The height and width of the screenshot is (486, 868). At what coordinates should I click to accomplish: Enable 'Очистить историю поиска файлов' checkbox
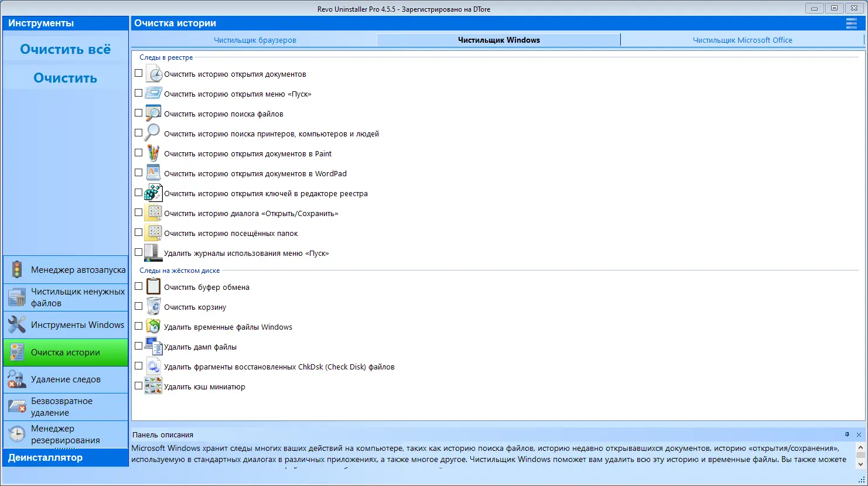139,113
